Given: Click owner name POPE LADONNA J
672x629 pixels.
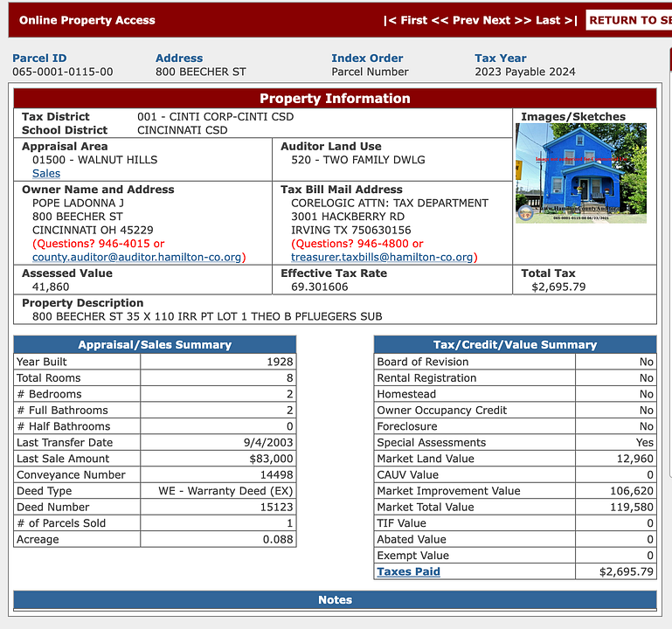Looking at the screenshot, I should (78, 203).
